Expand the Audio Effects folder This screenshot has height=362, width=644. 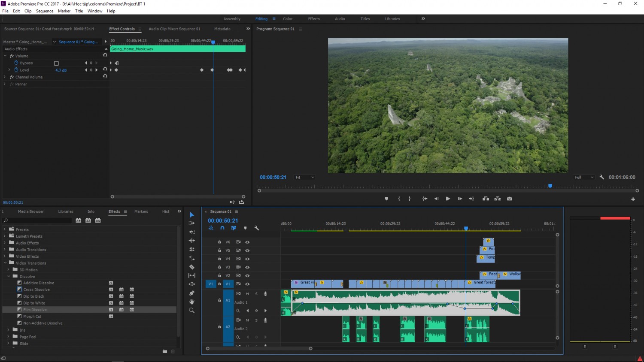coord(5,243)
